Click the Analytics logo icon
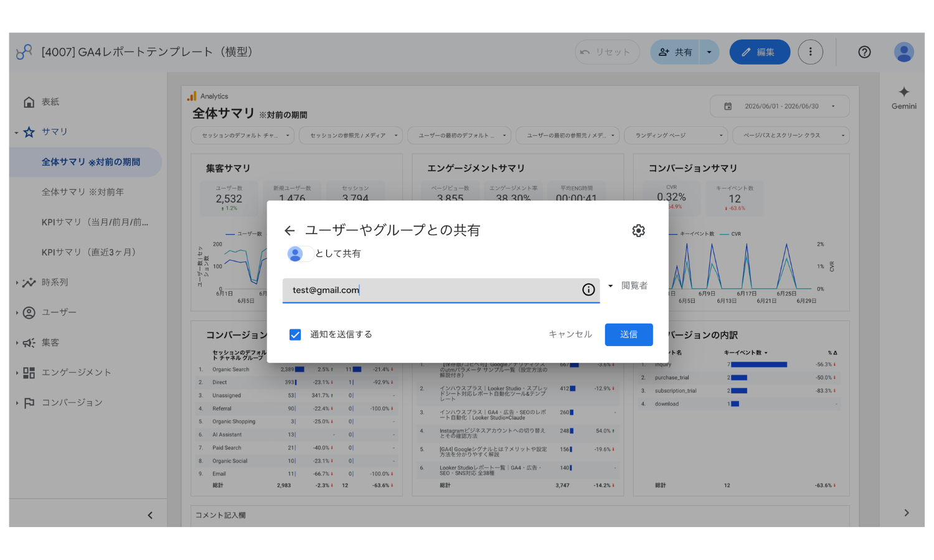The height and width of the screenshot is (560, 934). (x=192, y=96)
